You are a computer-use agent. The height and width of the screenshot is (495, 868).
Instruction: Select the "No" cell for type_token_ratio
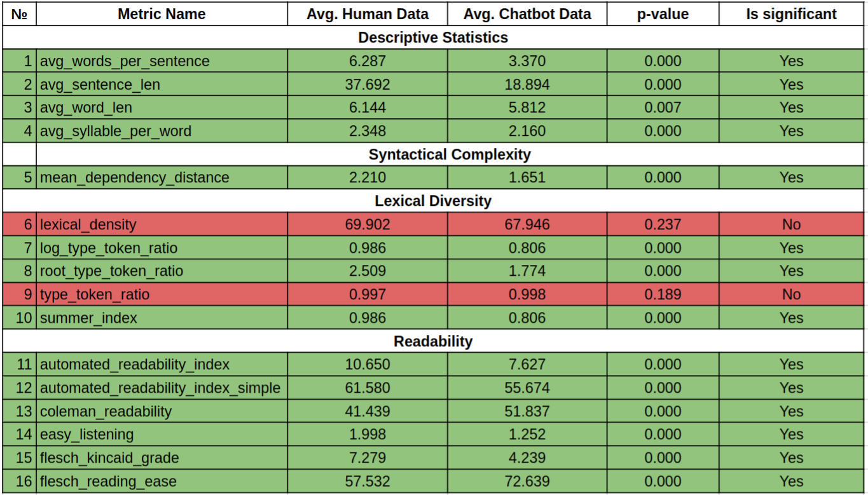click(x=792, y=294)
